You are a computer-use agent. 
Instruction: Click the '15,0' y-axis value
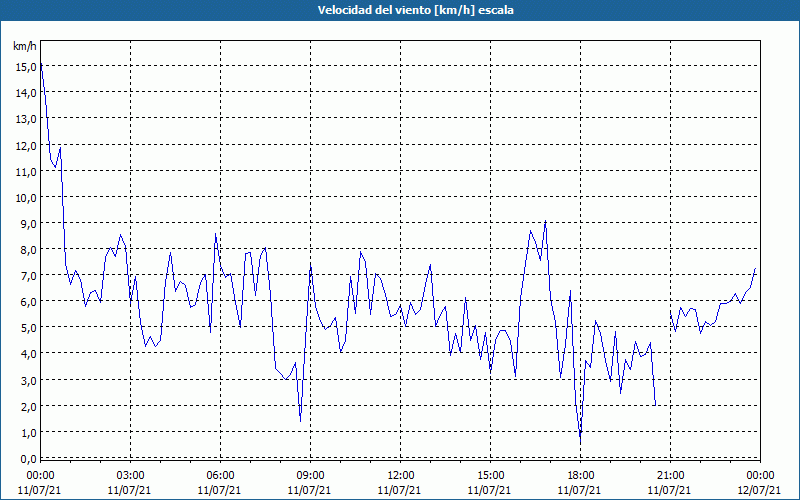coord(26,66)
